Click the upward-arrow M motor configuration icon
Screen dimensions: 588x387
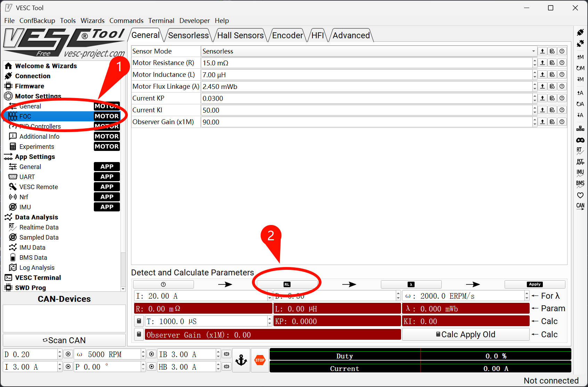point(580,57)
